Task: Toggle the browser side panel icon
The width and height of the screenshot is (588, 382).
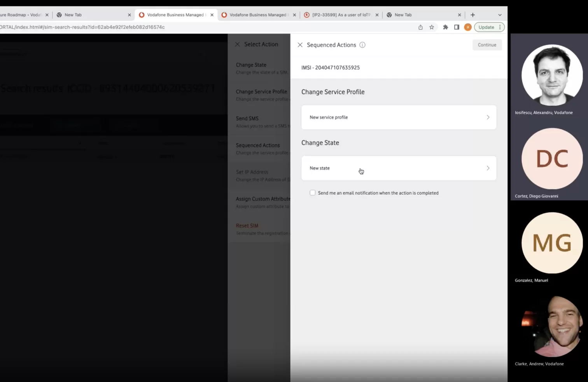Action: 457,27
